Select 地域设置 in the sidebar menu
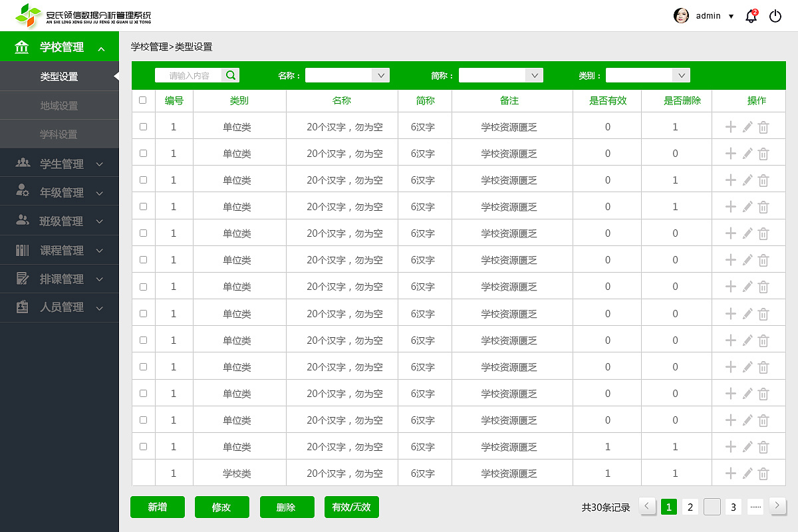This screenshot has width=798, height=532. (x=60, y=104)
